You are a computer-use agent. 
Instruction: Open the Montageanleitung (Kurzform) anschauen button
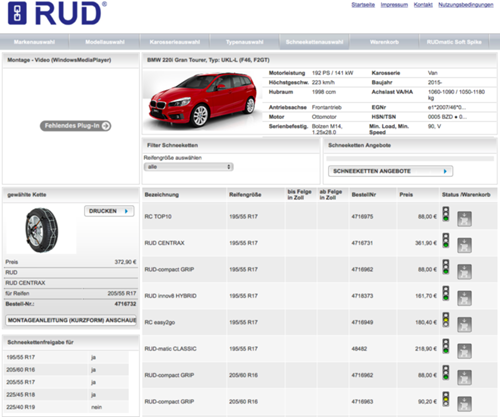tap(71, 320)
